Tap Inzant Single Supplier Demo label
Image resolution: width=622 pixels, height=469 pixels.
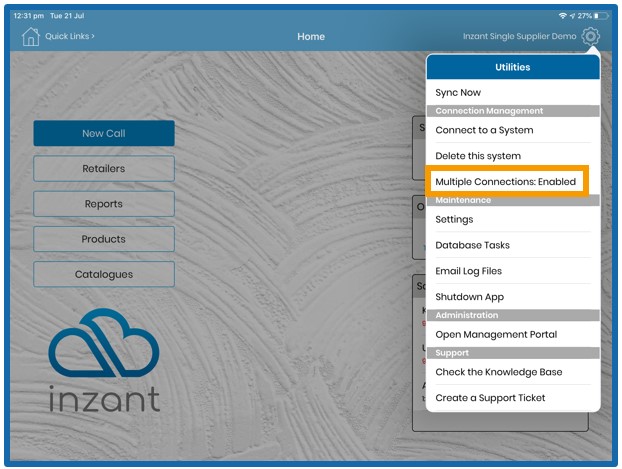[x=519, y=36]
